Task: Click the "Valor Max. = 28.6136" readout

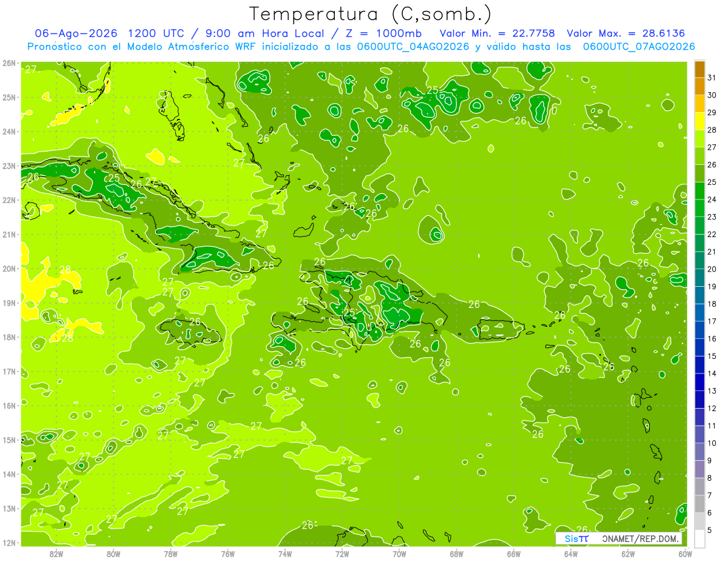Action: [x=626, y=33]
